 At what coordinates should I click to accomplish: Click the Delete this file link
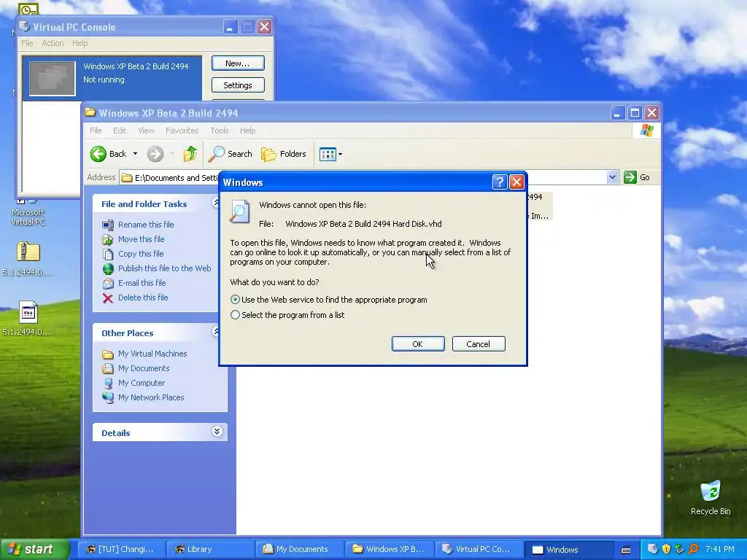point(143,297)
